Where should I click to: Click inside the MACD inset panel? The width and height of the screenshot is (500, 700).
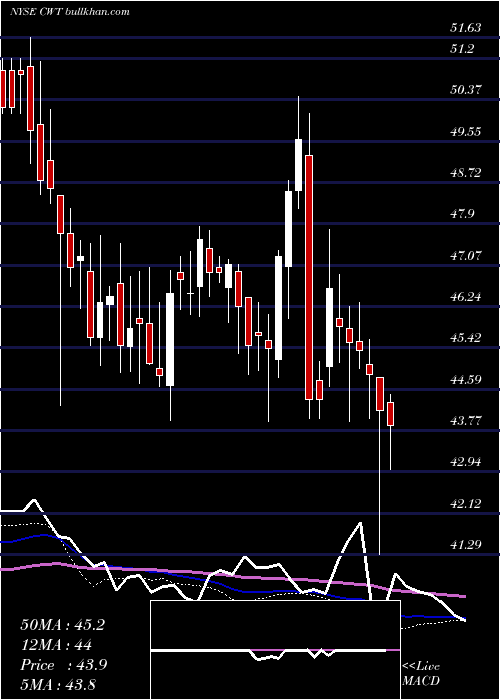275,650
